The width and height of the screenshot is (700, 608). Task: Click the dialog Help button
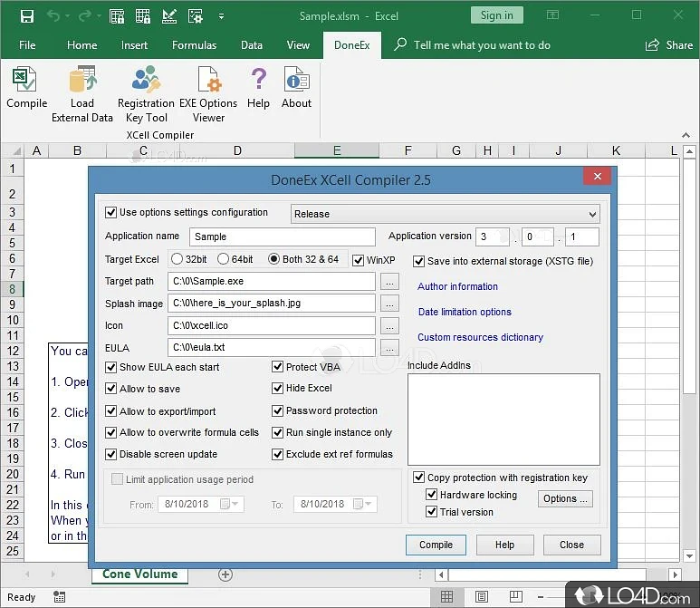click(x=504, y=545)
